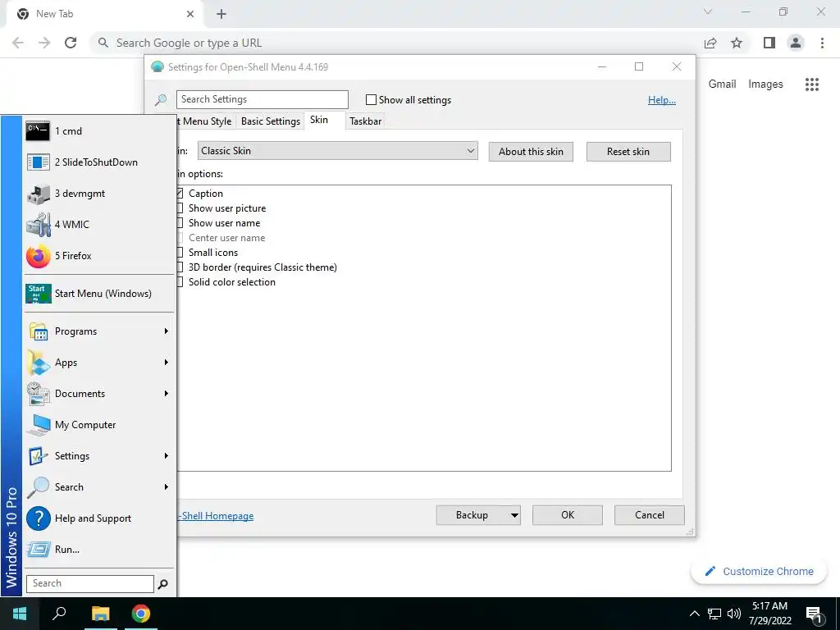The height and width of the screenshot is (630, 840).
Task: Open Start Menu (Windows) icon
Action: [38, 294]
